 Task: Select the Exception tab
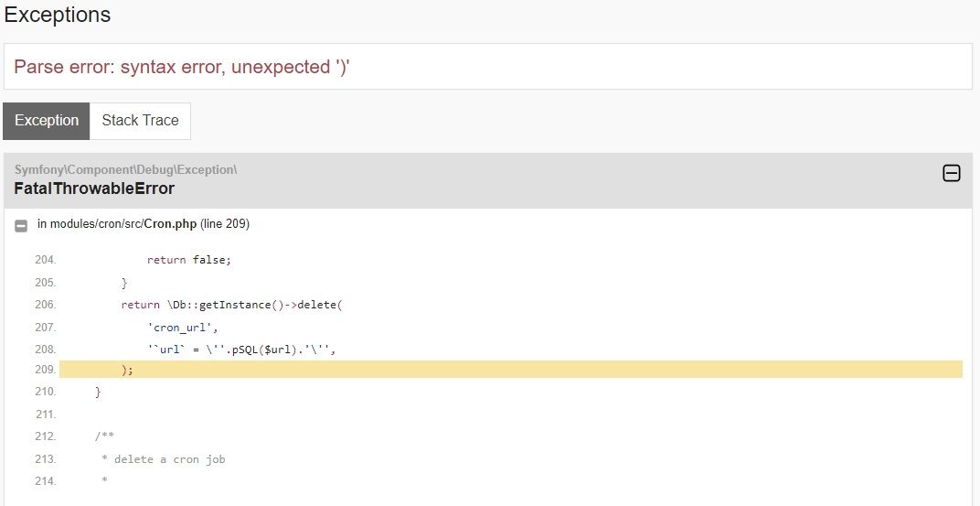[47, 121]
